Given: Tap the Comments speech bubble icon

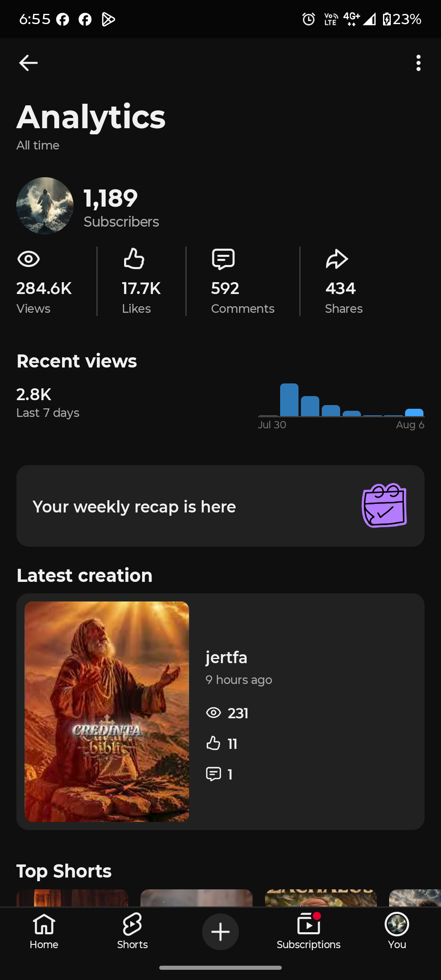Looking at the screenshot, I should (223, 259).
